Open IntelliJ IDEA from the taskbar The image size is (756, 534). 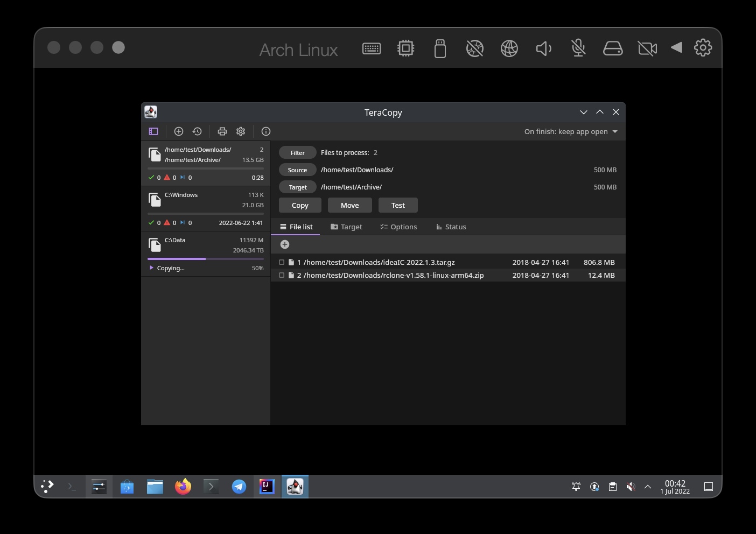267,487
